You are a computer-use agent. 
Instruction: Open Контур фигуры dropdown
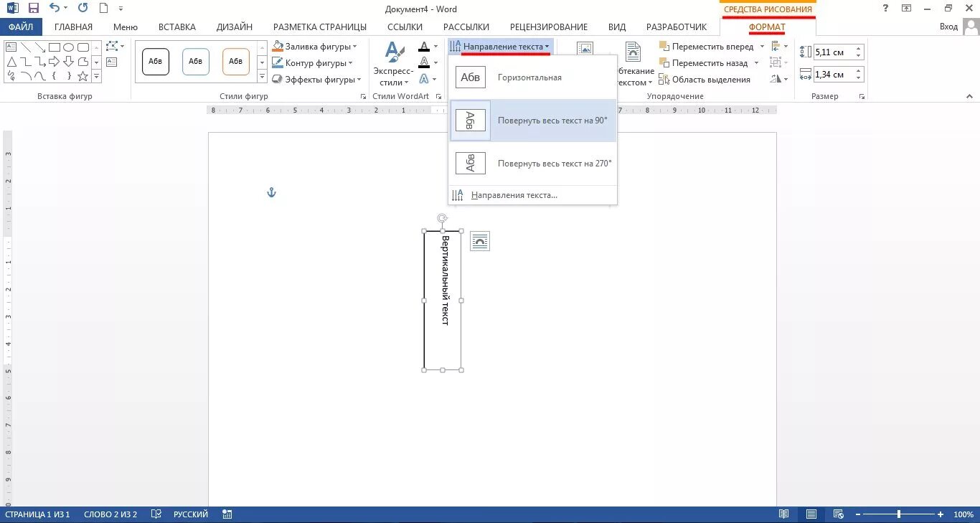313,63
